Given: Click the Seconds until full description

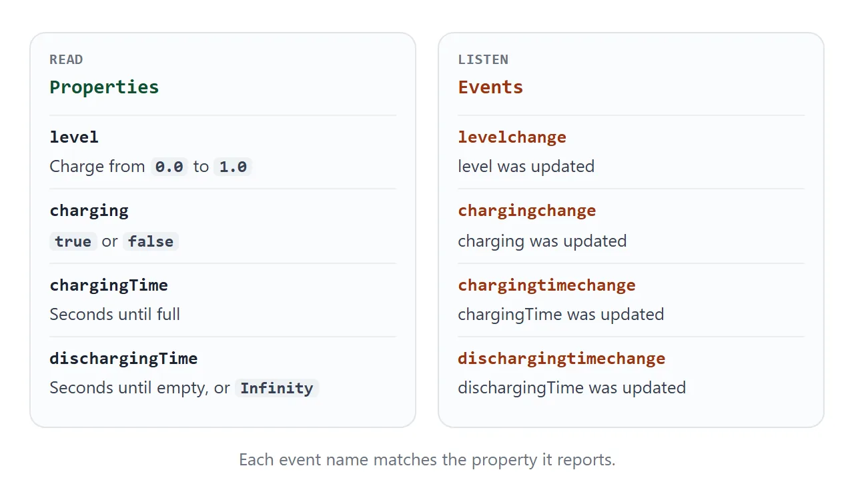Looking at the screenshot, I should (x=115, y=314).
